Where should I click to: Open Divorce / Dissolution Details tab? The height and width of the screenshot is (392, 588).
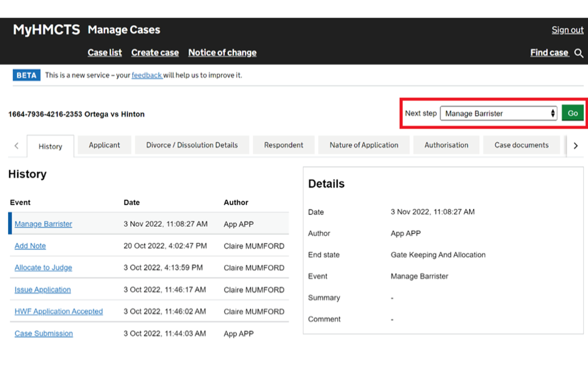(192, 145)
